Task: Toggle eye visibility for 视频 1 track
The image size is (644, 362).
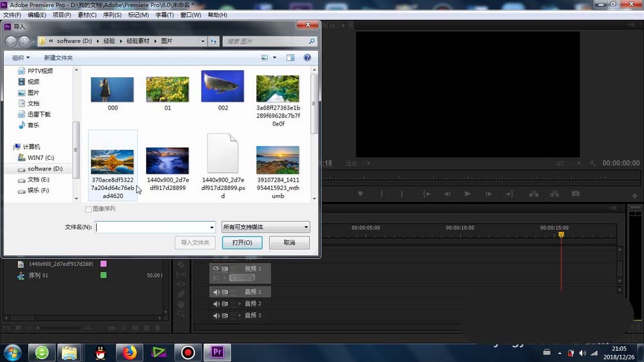Action: pos(216,269)
